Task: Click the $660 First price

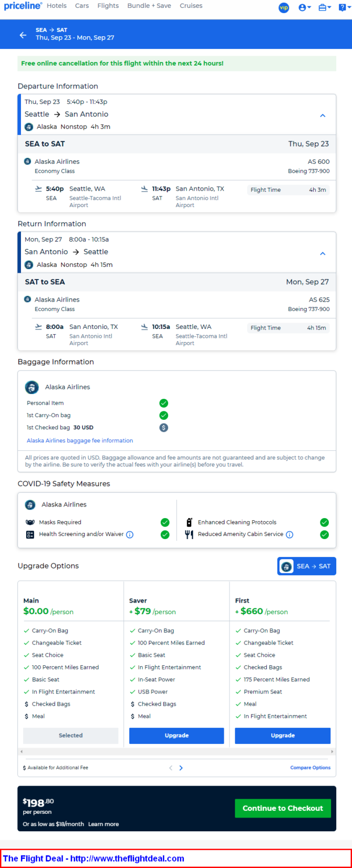Action: point(252,611)
